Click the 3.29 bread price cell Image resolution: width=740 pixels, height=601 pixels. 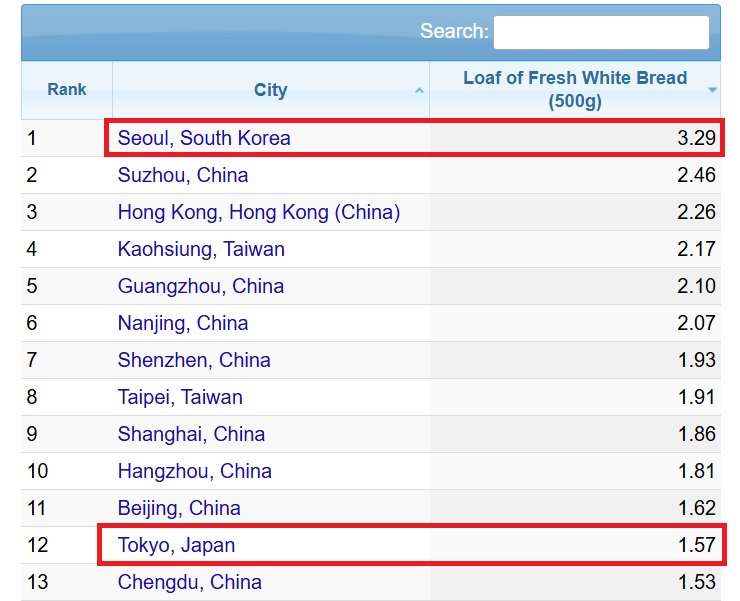pyautogui.click(x=697, y=138)
